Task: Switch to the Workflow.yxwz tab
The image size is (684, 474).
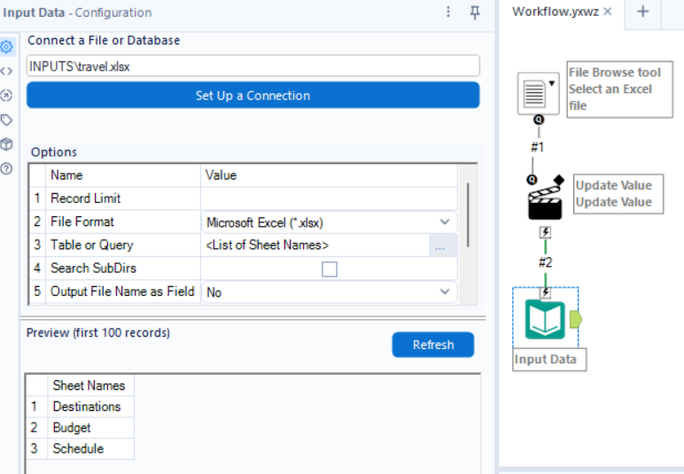Action: click(555, 12)
